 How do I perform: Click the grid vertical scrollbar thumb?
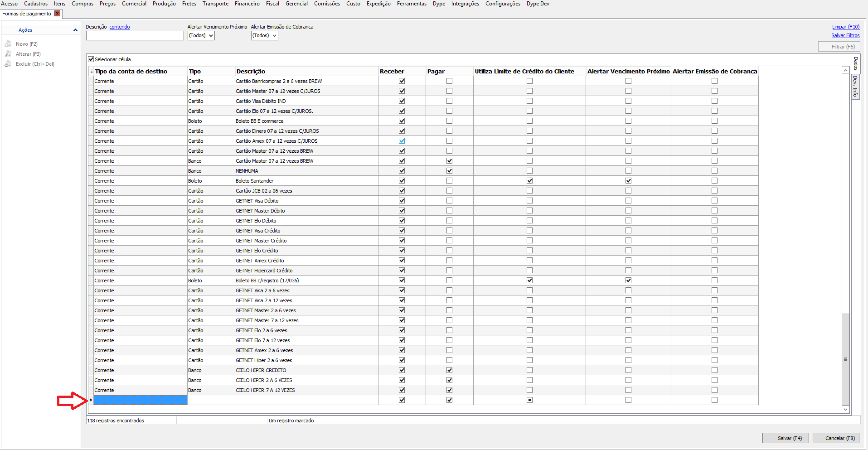[845, 359]
